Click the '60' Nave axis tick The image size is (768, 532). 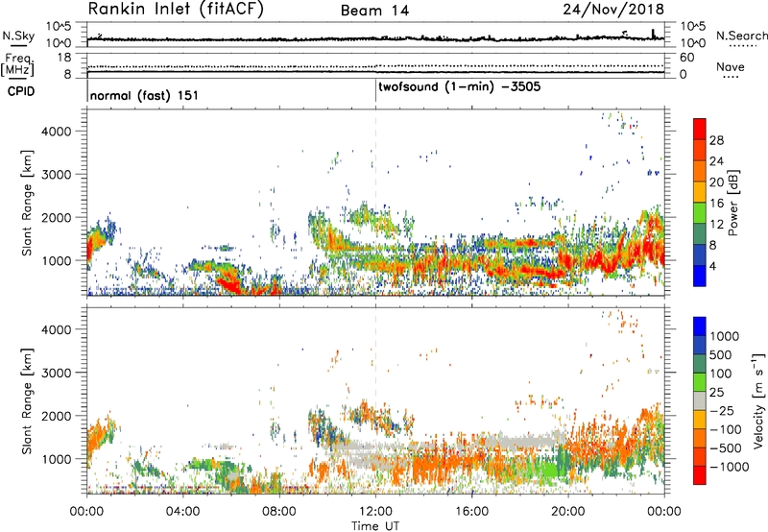click(x=686, y=58)
